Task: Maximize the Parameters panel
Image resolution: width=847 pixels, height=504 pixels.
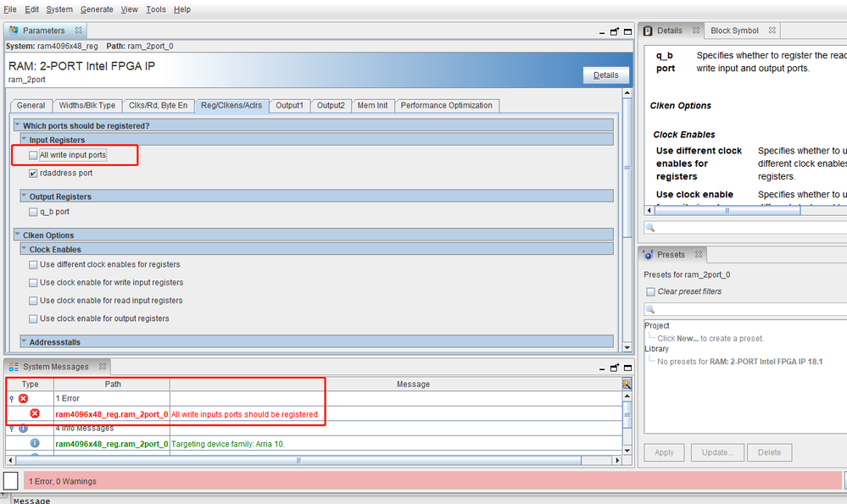Action: click(627, 32)
